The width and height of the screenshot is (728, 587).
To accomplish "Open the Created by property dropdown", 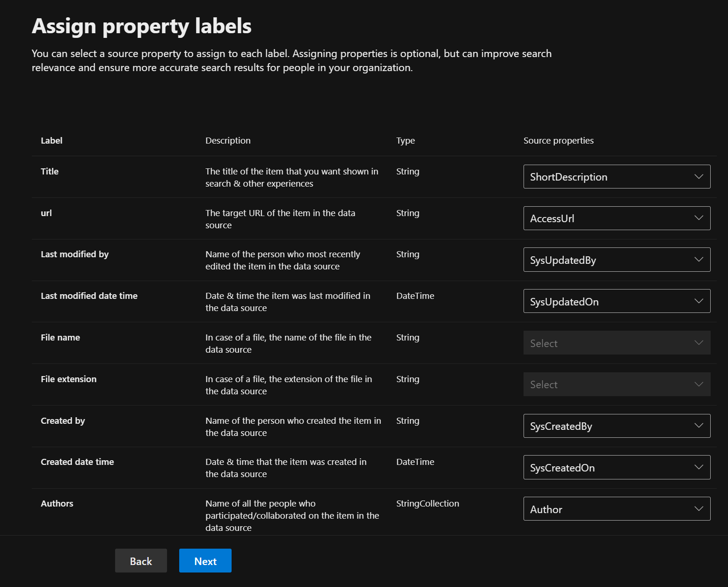I will point(617,426).
